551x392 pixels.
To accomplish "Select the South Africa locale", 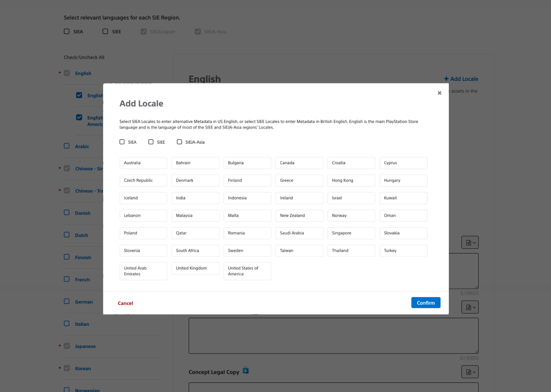I will (x=195, y=251).
